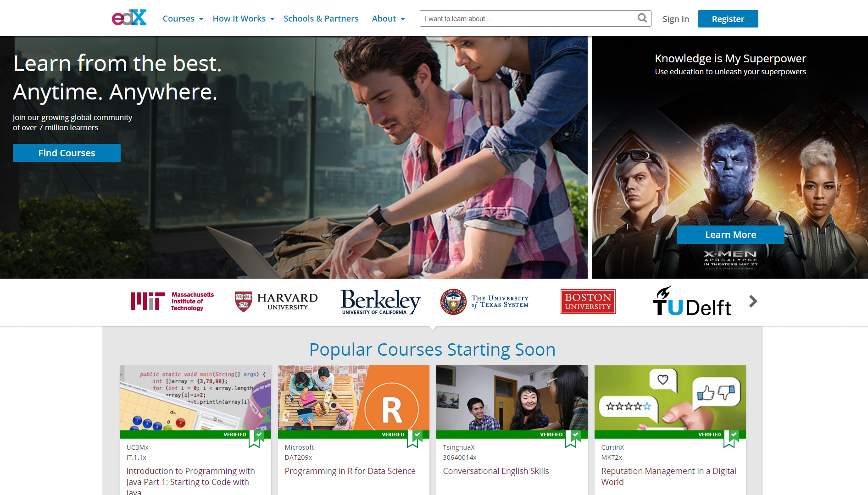
Task: Expand the Courses dropdown menu
Action: [183, 19]
